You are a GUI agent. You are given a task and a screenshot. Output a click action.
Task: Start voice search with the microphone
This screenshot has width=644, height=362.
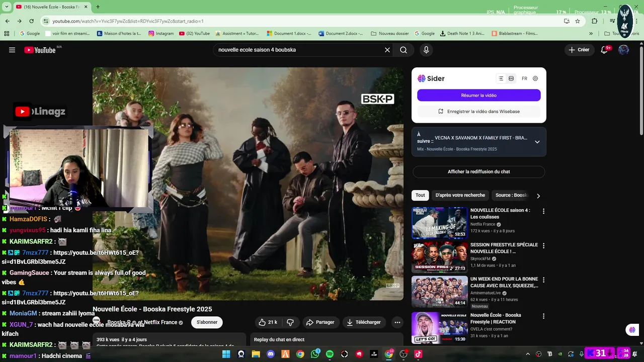click(426, 50)
